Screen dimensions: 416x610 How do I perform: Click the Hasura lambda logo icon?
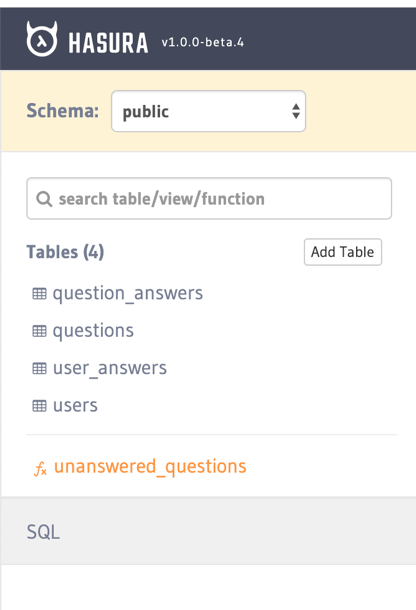click(x=42, y=39)
